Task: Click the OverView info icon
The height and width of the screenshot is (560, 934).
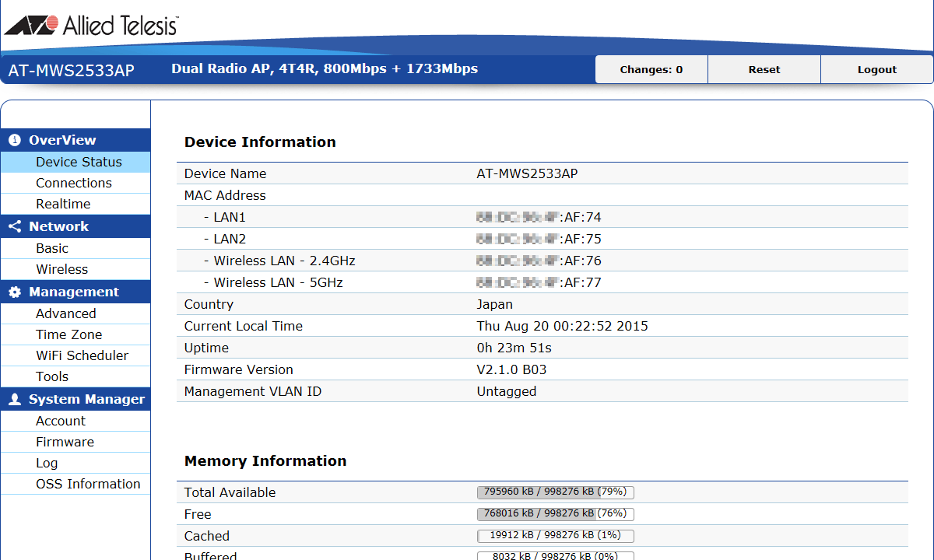Action: pos(15,141)
